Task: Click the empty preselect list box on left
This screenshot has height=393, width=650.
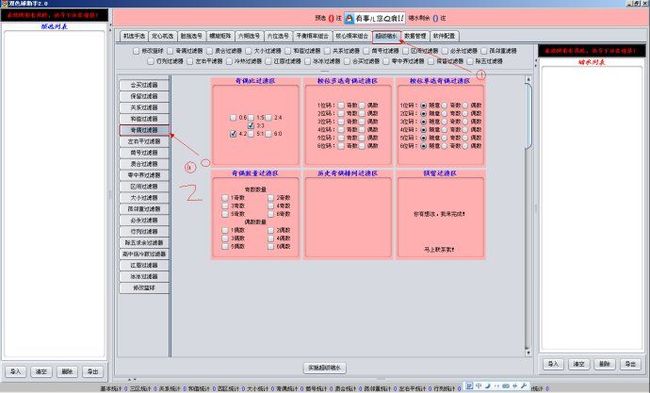Action: (x=54, y=194)
